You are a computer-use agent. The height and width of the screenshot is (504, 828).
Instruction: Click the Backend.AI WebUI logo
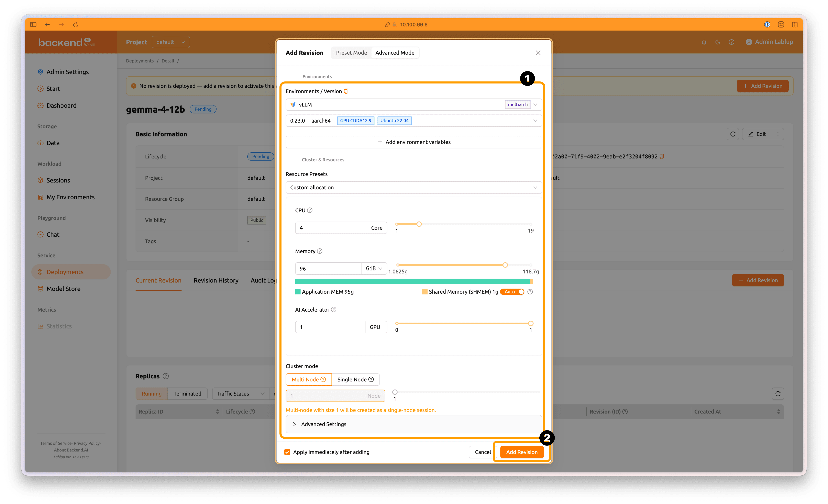[x=67, y=42]
